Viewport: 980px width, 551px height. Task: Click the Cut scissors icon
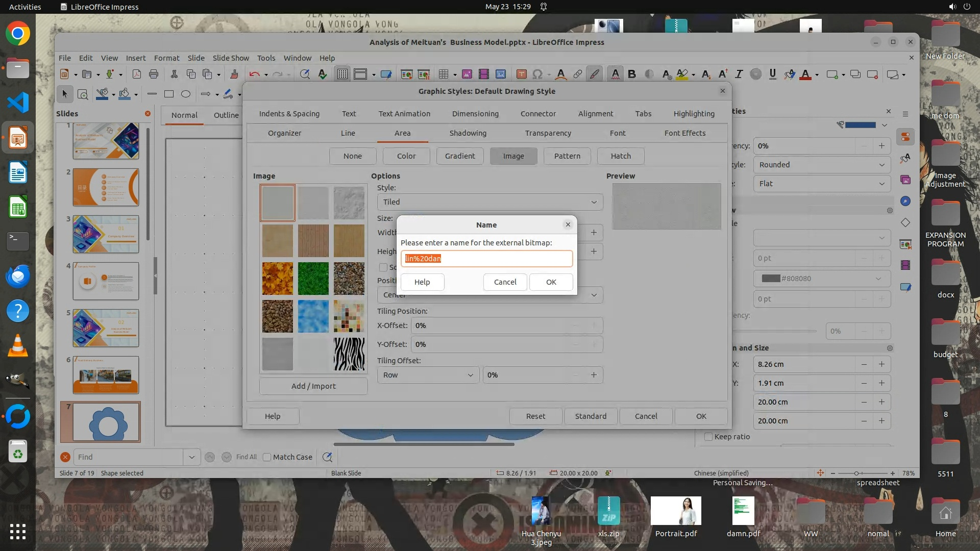(174, 74)
